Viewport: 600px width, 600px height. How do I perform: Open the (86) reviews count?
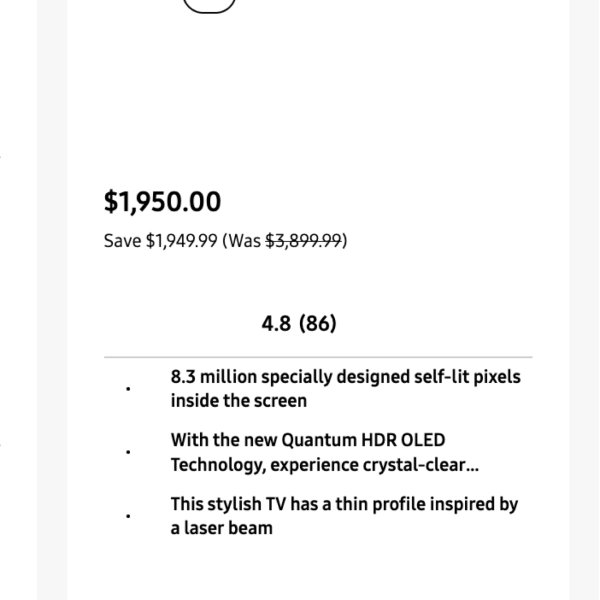318,323
